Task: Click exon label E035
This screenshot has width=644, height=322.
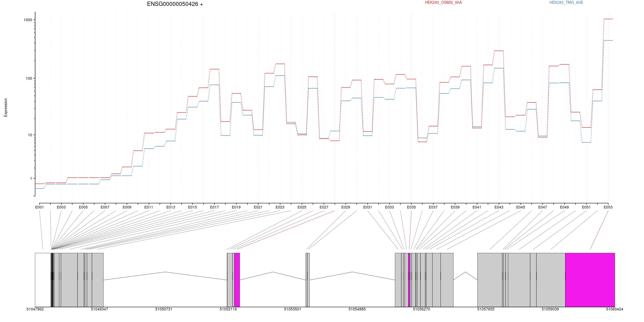Action: 411,207
